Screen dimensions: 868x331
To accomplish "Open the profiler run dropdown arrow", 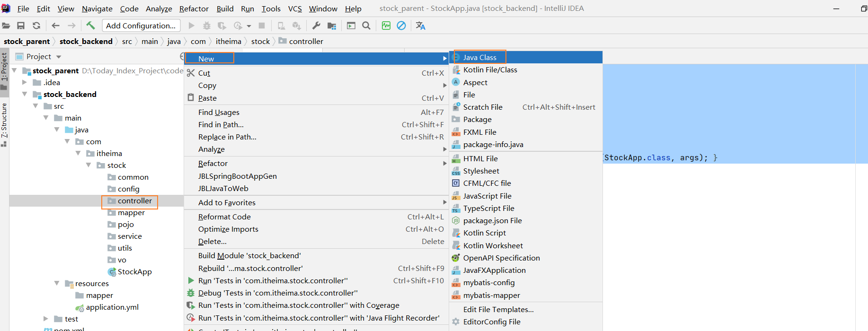I will click(249, 26).
